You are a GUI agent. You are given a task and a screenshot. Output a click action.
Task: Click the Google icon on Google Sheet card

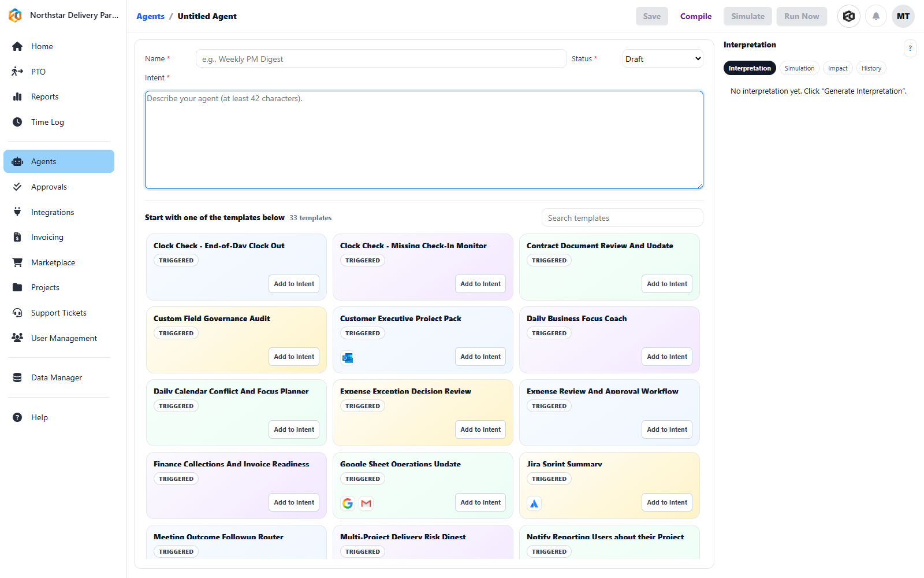[348, 503]
